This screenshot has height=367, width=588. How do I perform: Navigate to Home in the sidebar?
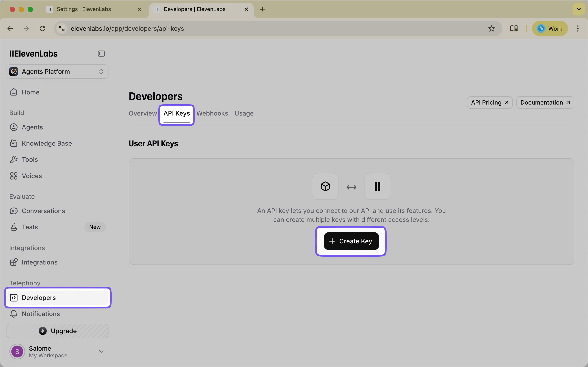point(30,92)
